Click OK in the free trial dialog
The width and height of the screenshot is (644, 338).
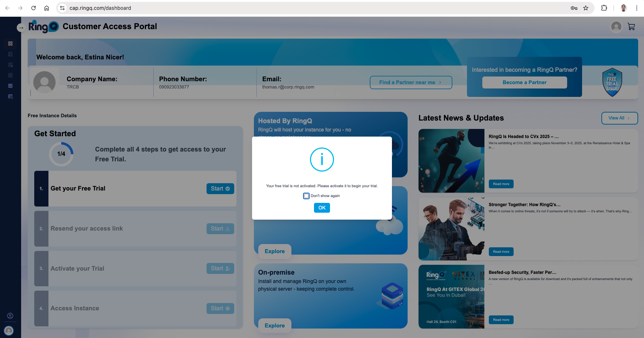[322, 208]
